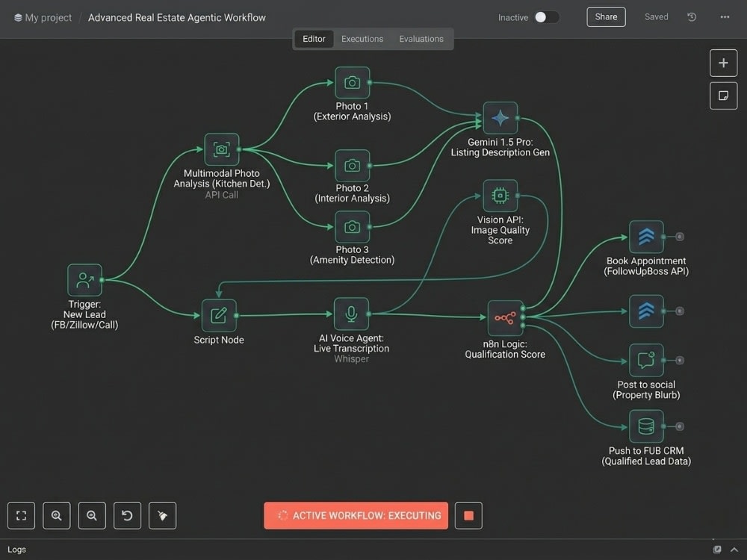This screenshot has height=560, width=747.
Task: Select the Book Appointment FollowUpBoss node
Action: (646, 237)
